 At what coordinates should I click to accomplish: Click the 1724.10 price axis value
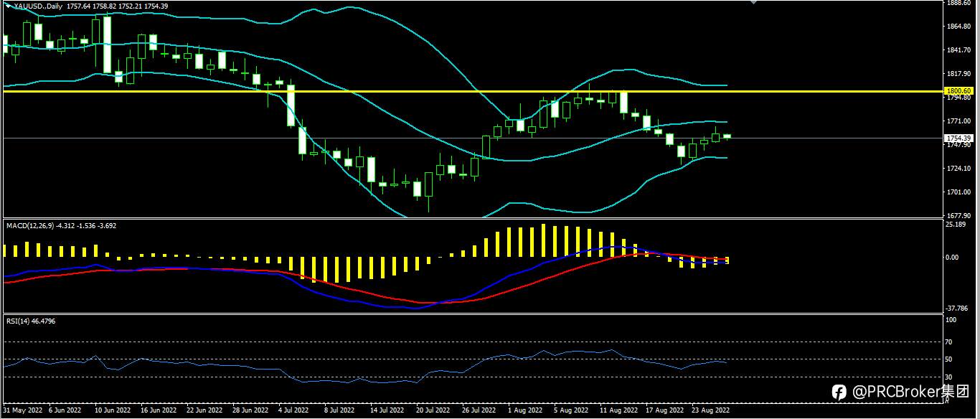pos(959,169)
